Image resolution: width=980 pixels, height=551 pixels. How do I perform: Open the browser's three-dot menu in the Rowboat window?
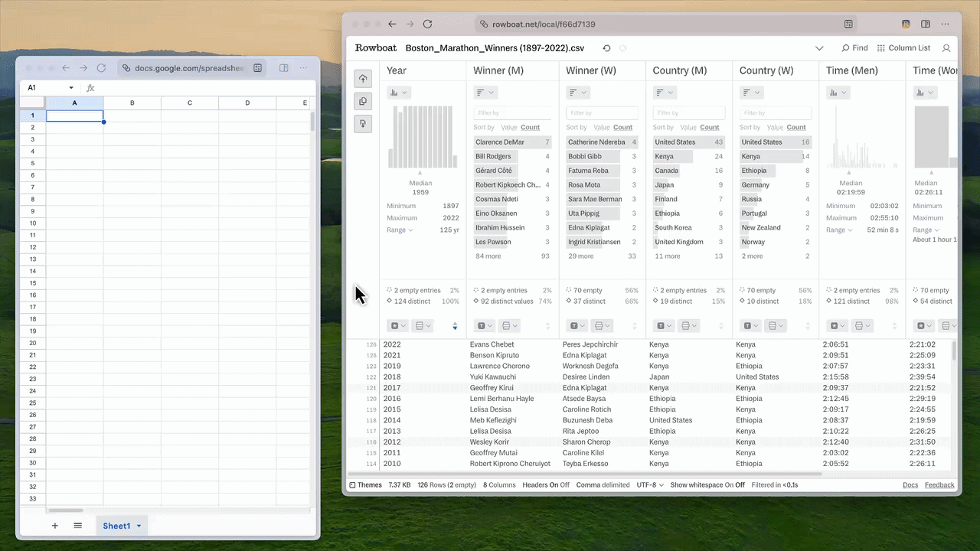946,24
